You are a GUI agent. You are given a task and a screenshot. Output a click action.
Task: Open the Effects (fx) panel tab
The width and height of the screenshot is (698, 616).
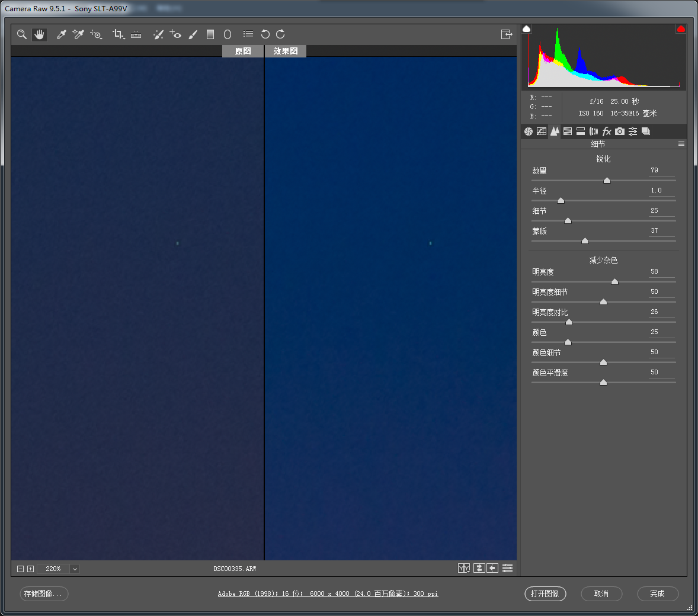click(x=607, y=131)
